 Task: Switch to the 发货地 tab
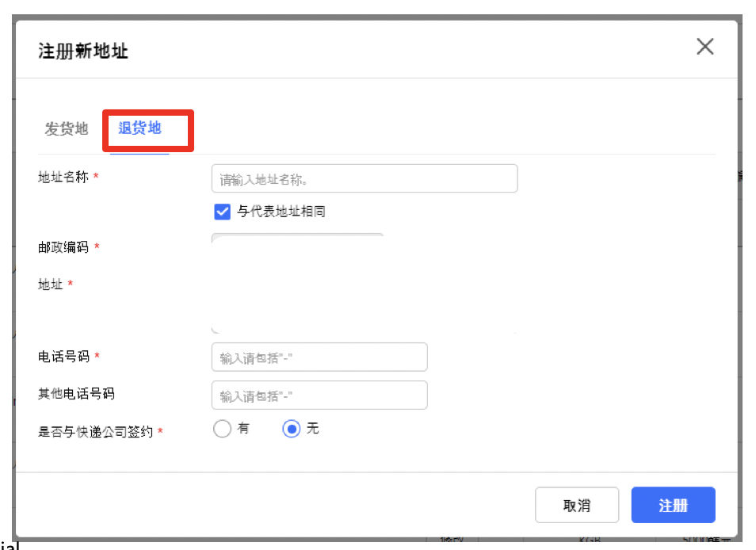pos(66,129)
